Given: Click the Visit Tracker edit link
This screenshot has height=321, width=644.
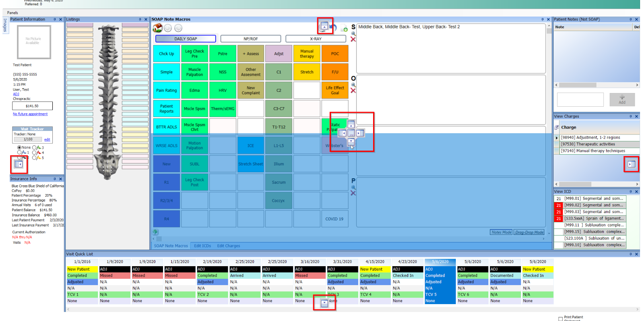Looking at the screenshot, I should tap(47, 139).
